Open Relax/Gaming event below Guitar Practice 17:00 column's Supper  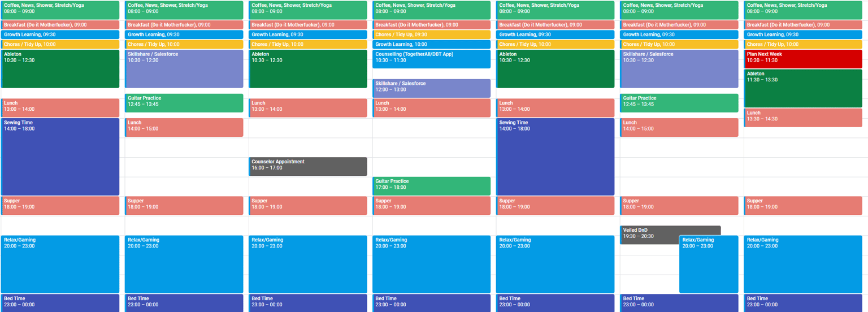point(432,265)
